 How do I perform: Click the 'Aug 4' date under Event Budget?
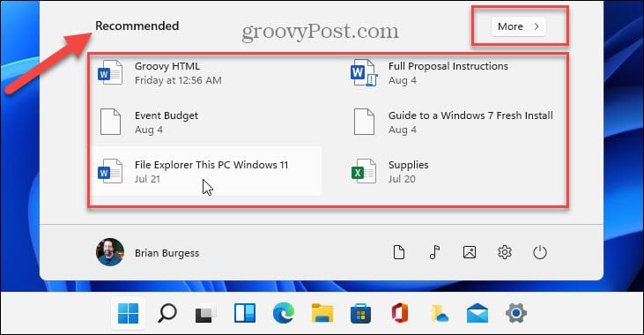149,130
